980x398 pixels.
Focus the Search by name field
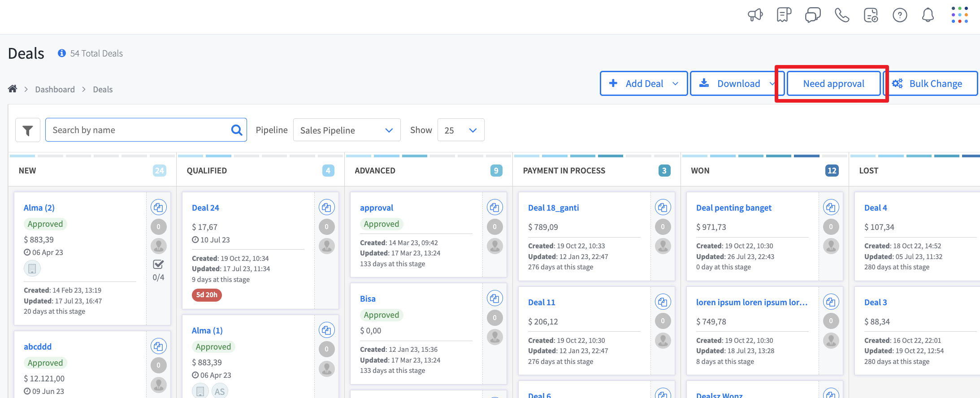(146, 130)
